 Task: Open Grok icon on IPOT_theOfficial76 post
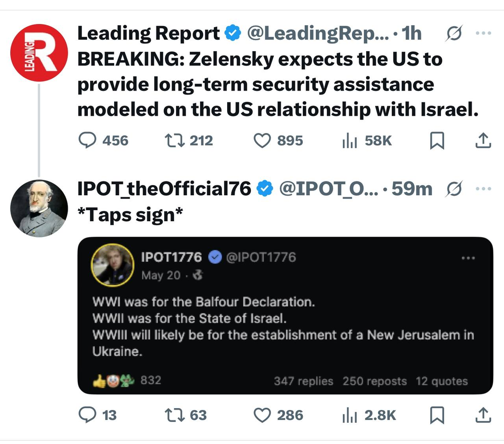pyautogui.click(x=454, y=189)
